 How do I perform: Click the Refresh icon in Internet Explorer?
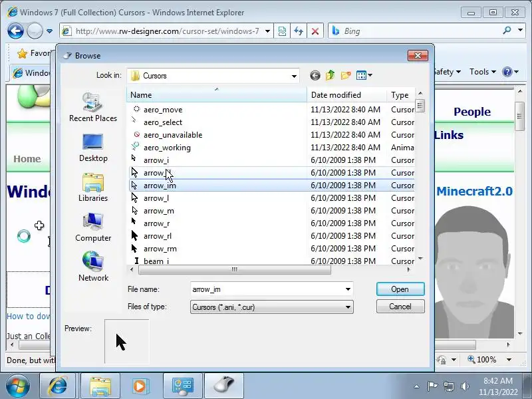299,31
